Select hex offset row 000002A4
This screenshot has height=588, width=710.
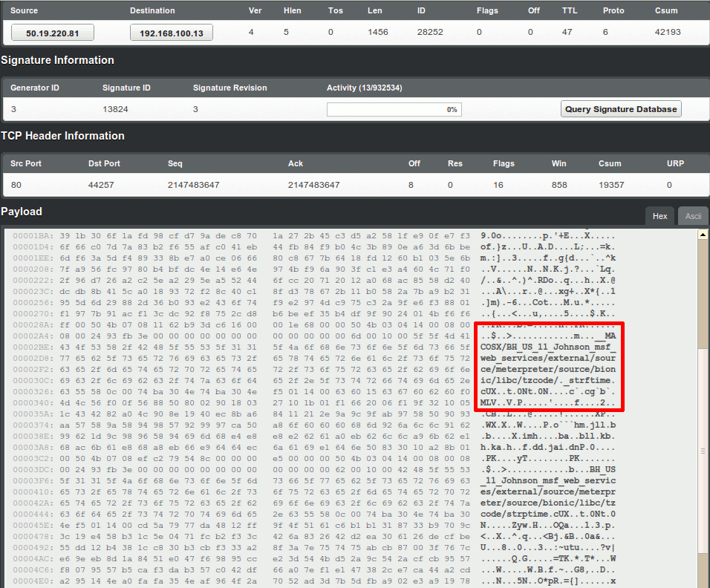click(x=31, y=336)
